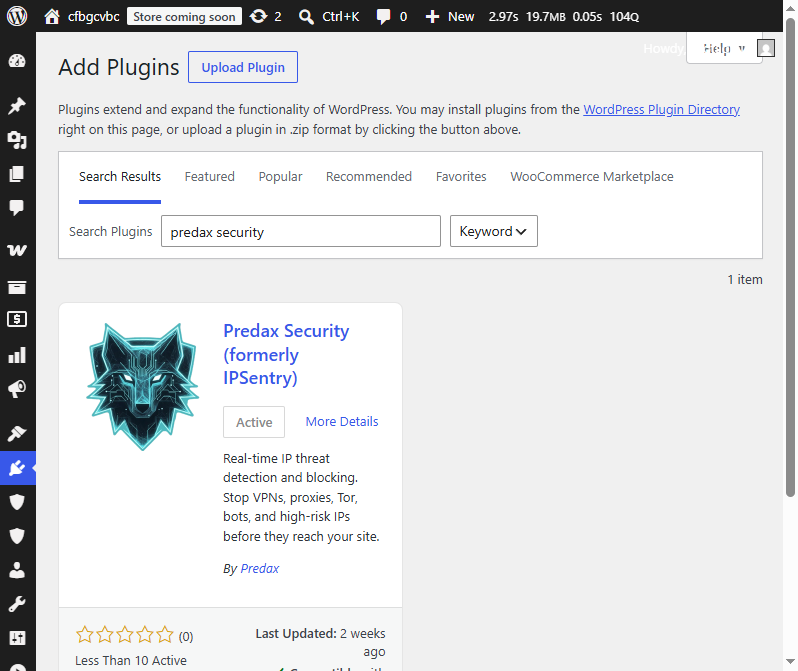
Task: Click the page vertical scrollbar
Action: (790, 257)
